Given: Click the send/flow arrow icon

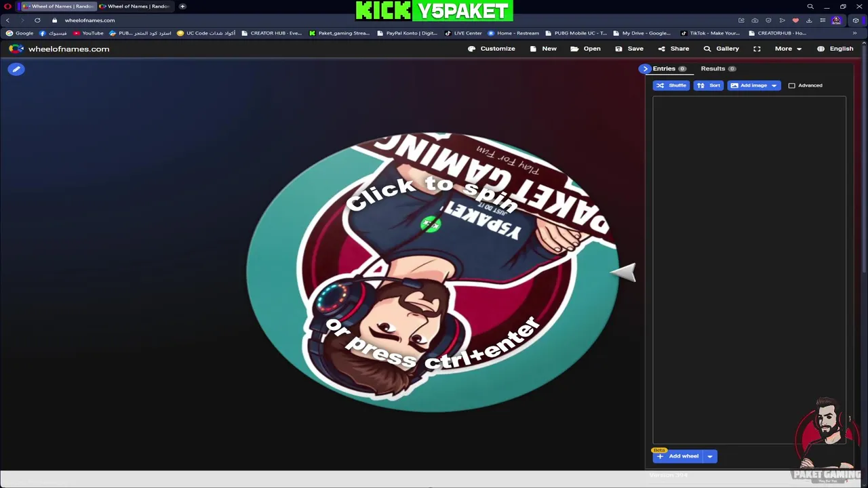Looking at the screenshot, I should 782,20.
